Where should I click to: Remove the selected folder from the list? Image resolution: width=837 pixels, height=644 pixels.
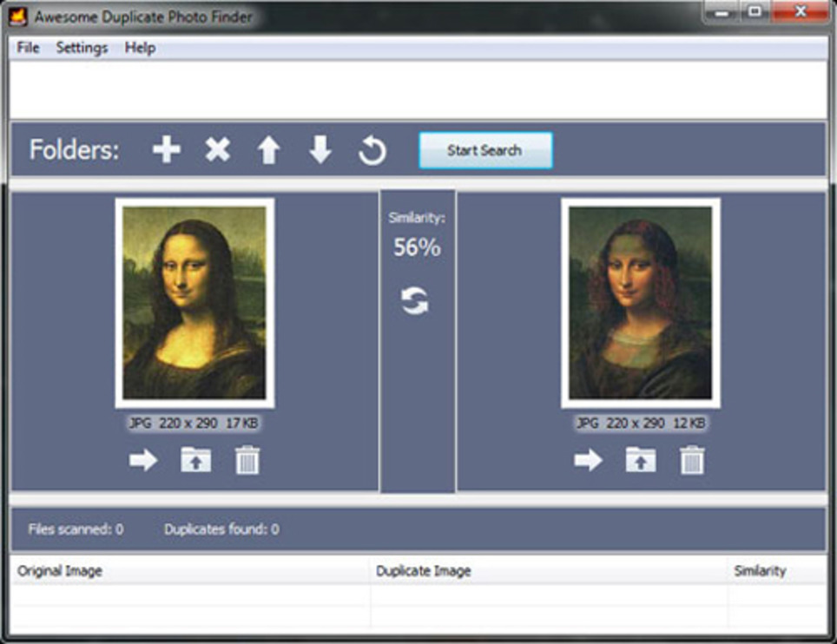[217, 149]
